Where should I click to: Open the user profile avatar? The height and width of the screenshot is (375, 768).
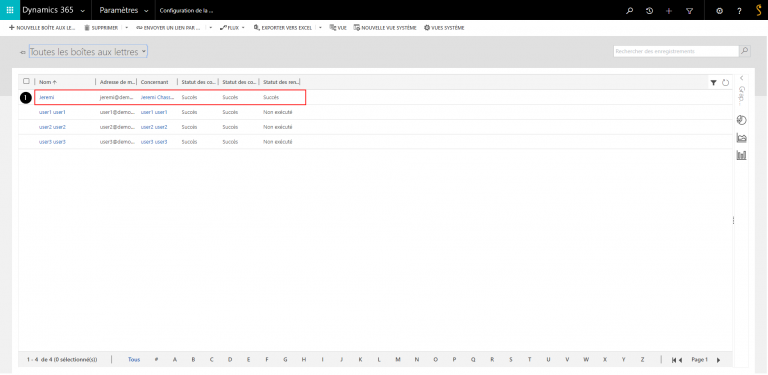coord(759,10)
